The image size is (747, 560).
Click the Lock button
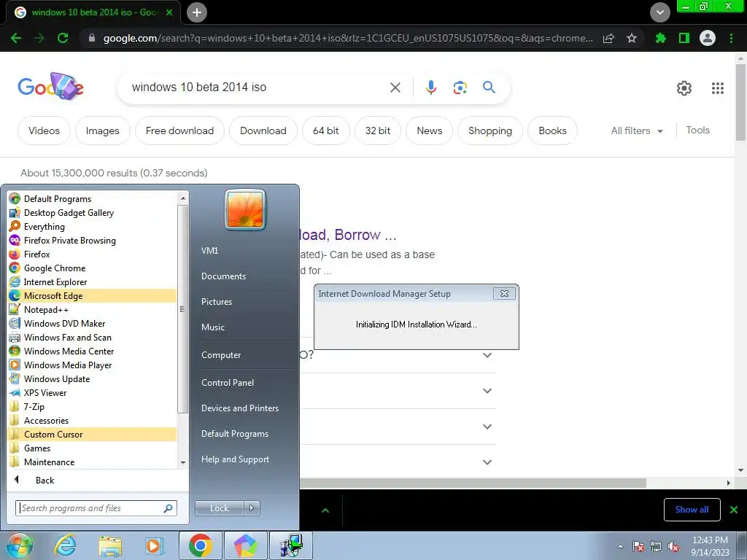point(219,508)
